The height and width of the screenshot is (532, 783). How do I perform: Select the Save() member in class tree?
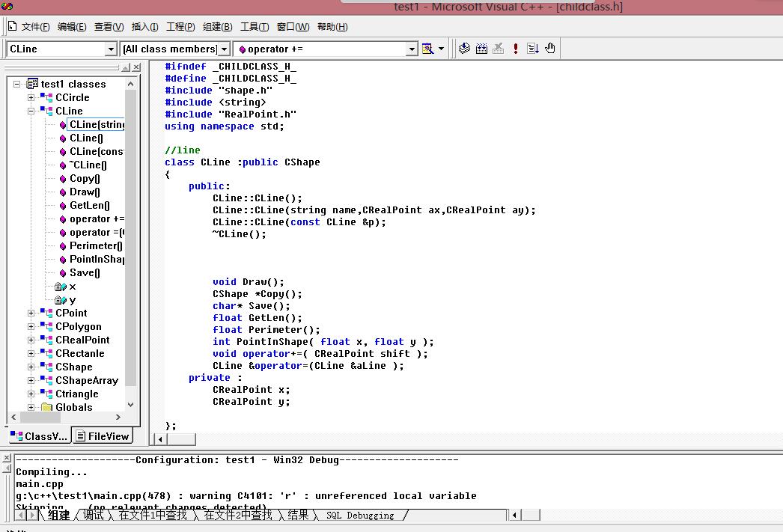pyautogui.click(x=85, y=272)
